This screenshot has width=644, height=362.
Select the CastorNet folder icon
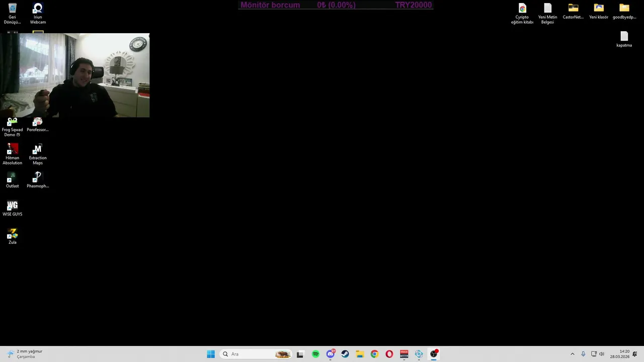tap(573, 11)
